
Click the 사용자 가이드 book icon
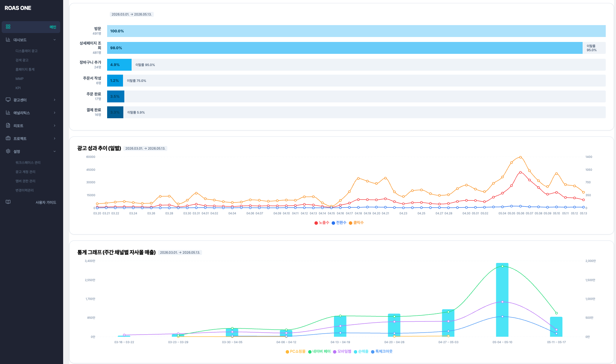click(x=8, y=202)
